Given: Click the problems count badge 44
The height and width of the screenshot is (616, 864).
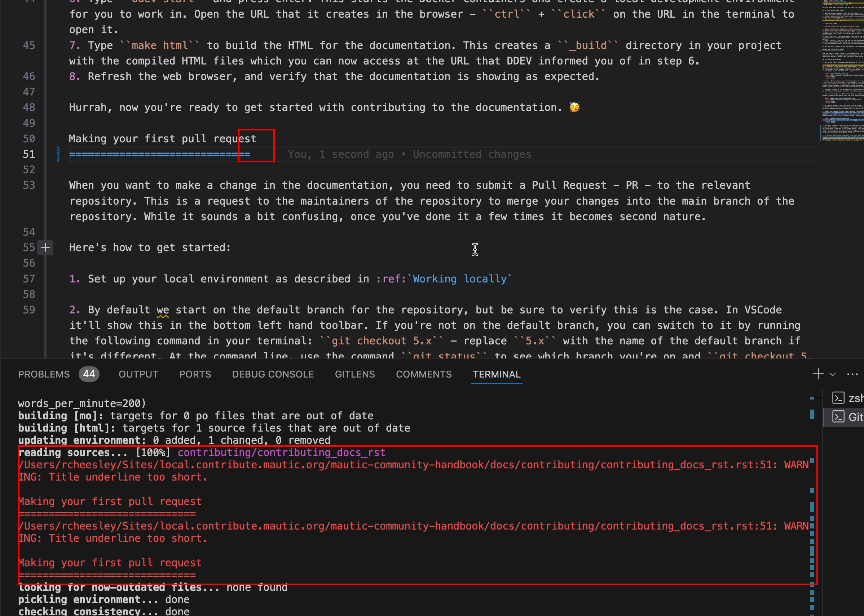Looking at the screenshot, I should (89, 374).
